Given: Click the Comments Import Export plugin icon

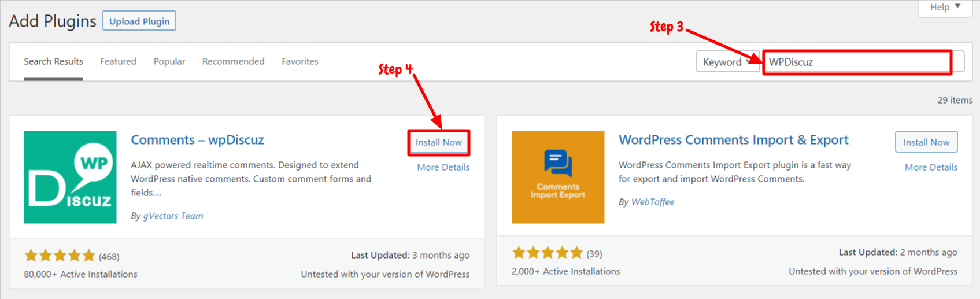Looking at the screenshot, I should pos(558,177).
